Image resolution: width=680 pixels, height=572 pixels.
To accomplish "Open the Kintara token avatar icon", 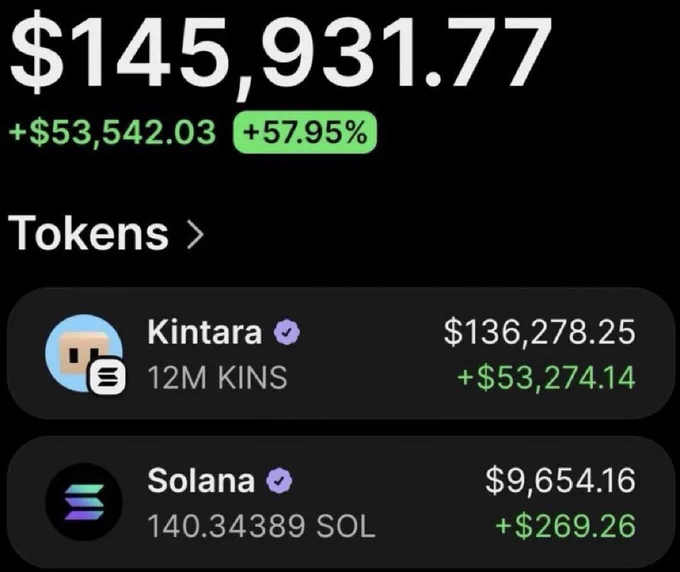I will [84, 353].
